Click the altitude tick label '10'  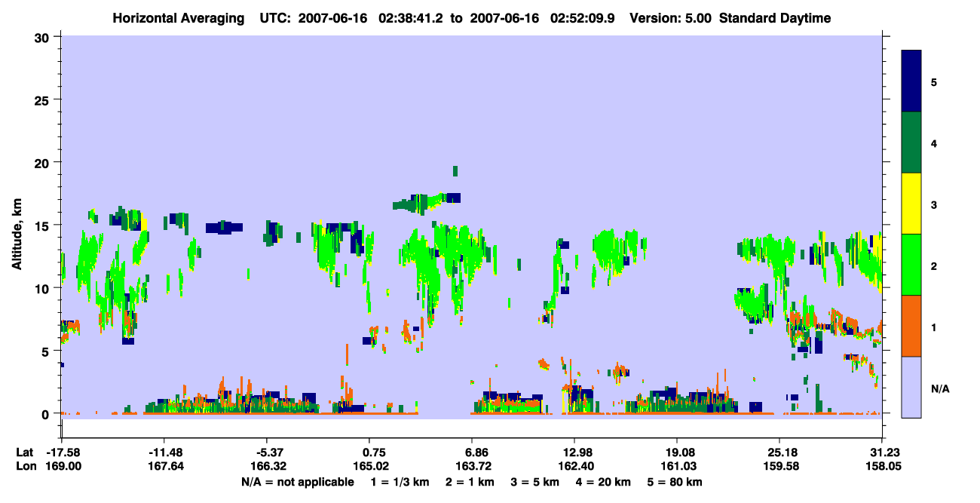tap(44, 288)
